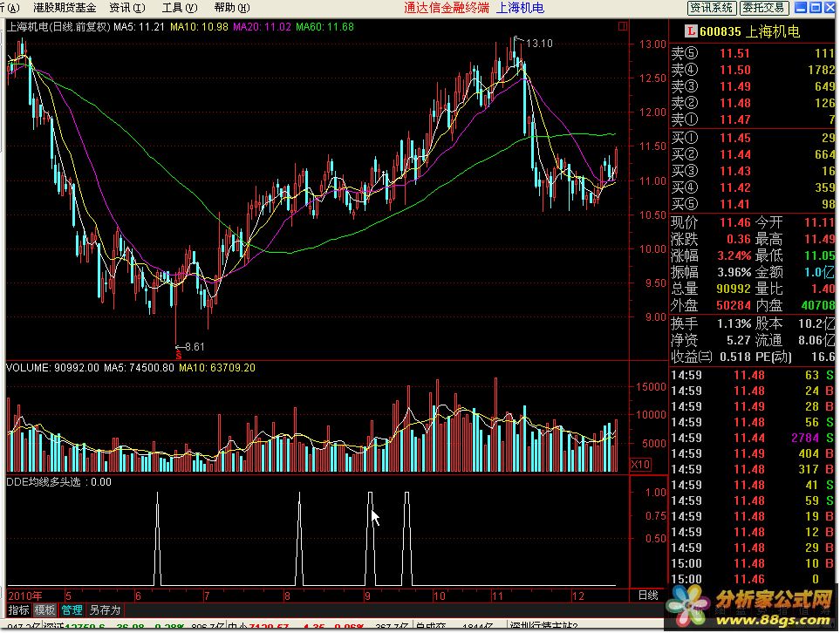Screen dimensions: 840x633
Task: Click month 7 on the time axis
Action: [x=208, y=596]
